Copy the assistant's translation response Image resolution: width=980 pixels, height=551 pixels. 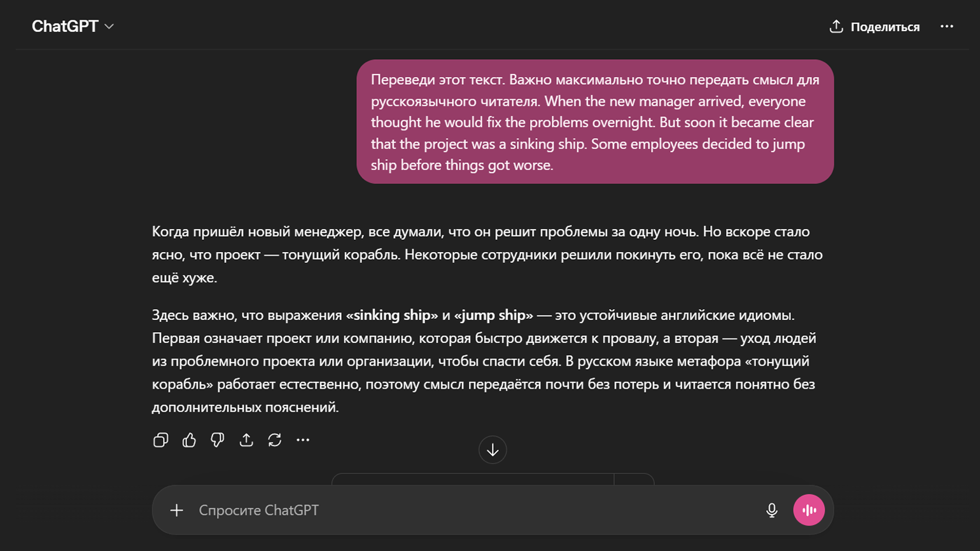click(x=160, y=440)
